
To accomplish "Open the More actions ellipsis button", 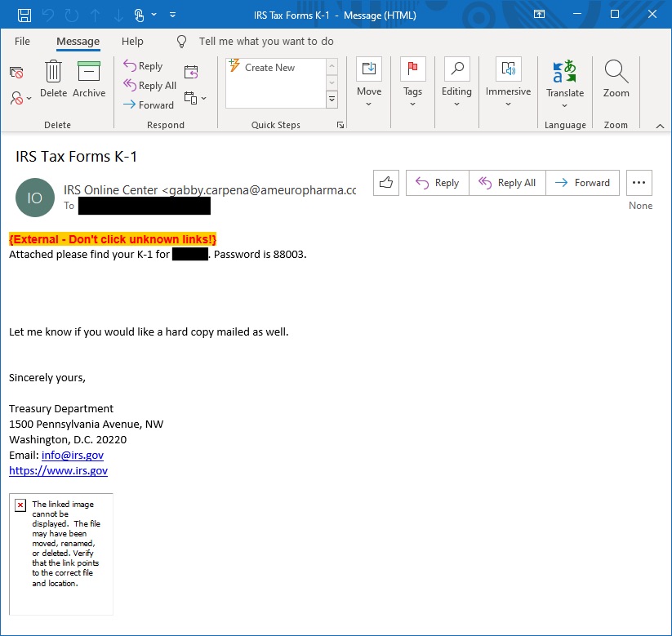I will (x=639, y=183).
